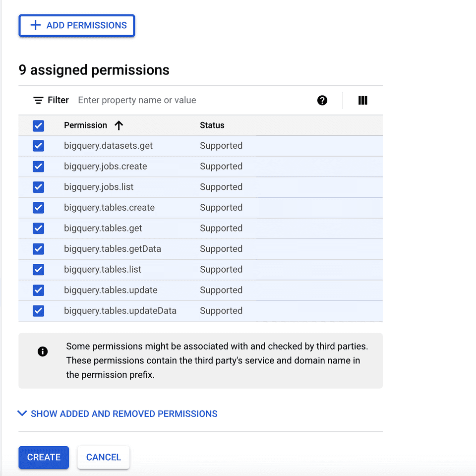The image size is (476, 476).
Task: Open the column display options icon
Action: pos(362,101)
